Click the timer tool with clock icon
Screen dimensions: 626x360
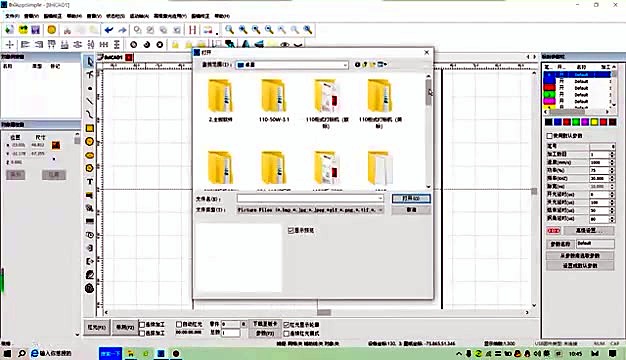(x=90, y=235)
